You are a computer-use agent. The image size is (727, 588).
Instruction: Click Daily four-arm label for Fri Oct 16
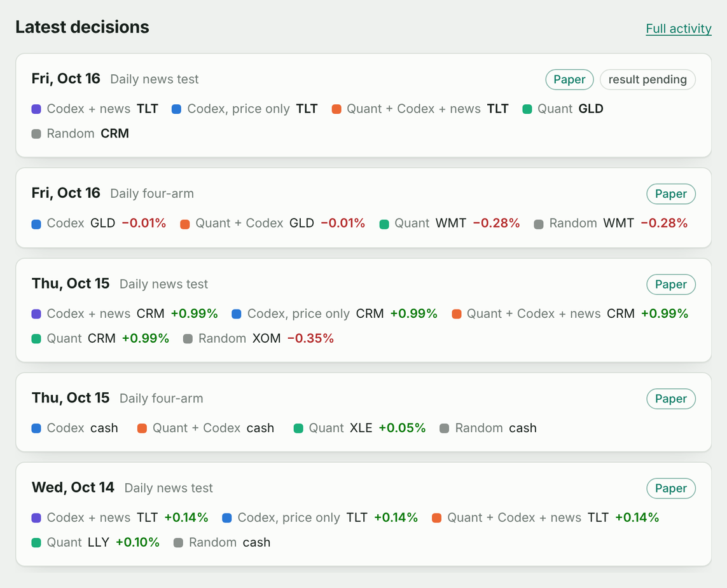pyautogui.click(x=152, y=194)
